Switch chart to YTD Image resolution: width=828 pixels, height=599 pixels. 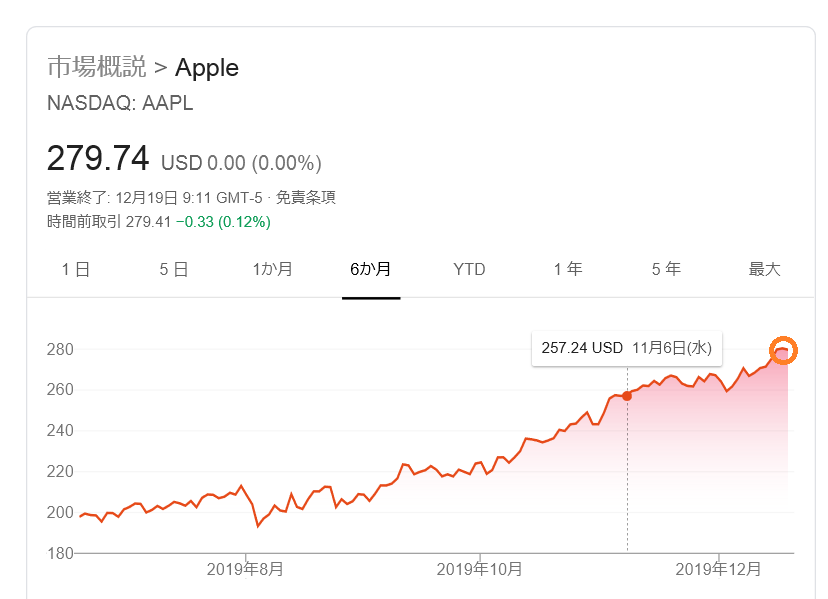tap(469, 269)
